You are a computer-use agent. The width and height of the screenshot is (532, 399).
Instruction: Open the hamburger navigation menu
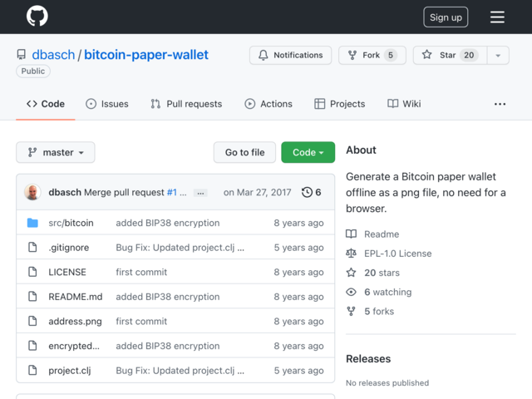[497, 17]
